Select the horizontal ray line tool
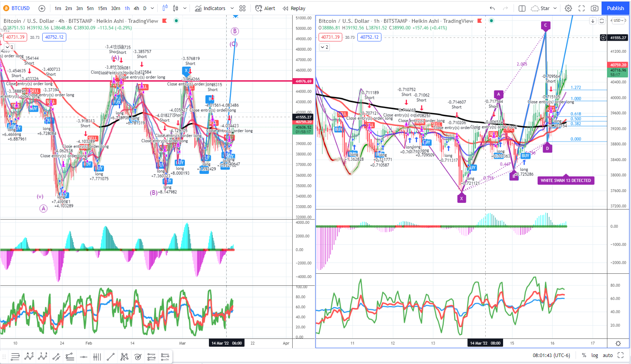Viewport: 631px width, 364px height. (x=83, y=357)
